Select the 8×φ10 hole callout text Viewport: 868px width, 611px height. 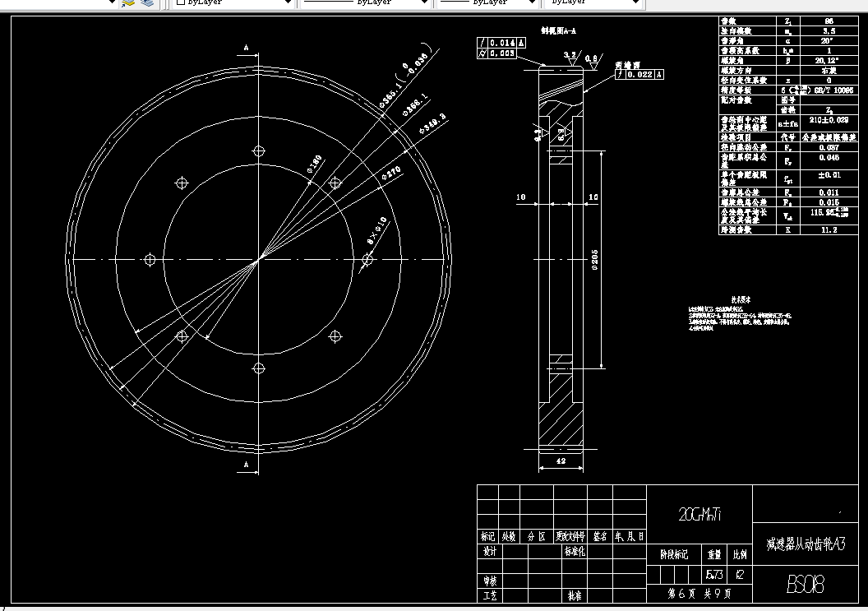coord(377,232)
